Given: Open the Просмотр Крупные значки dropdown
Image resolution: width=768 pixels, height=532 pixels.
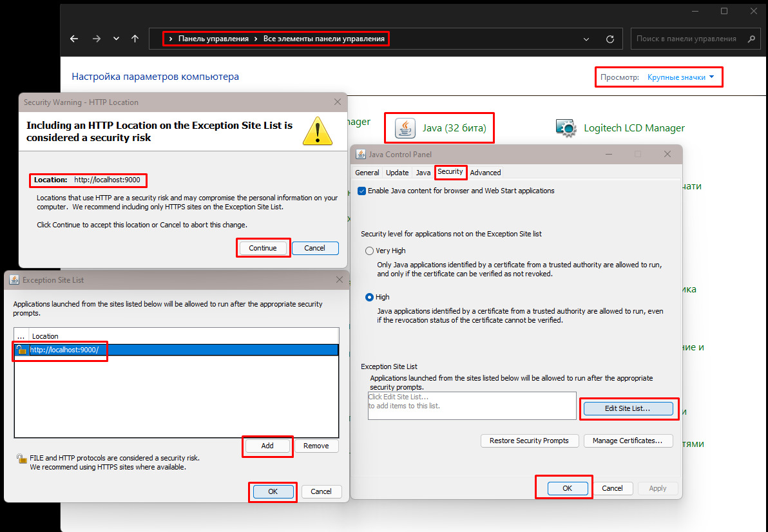Looking at the screenshot, I should click(x=681, y=77).
